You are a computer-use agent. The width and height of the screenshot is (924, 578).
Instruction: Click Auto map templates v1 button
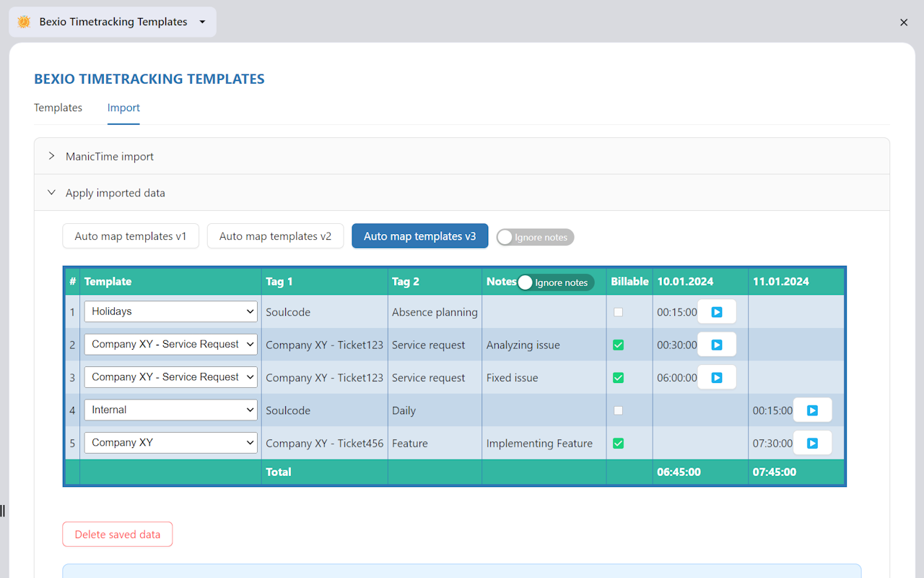tap(131, 236)
